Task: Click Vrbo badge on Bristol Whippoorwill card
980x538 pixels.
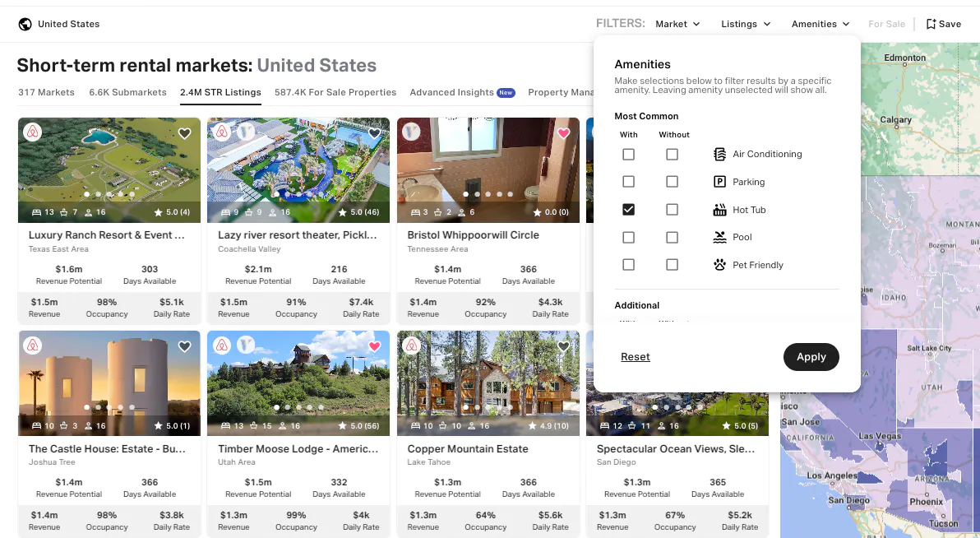Action: pyautogui.click(x=411, y=132)
